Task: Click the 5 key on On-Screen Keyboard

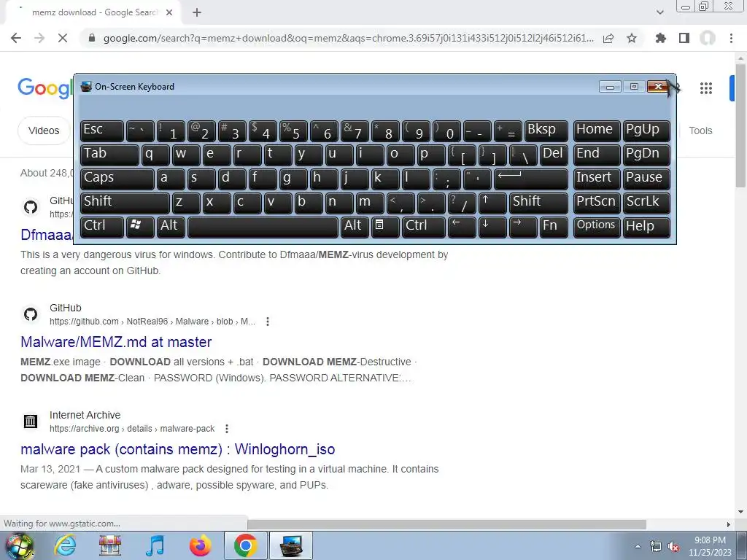Action: coord(293,131)
